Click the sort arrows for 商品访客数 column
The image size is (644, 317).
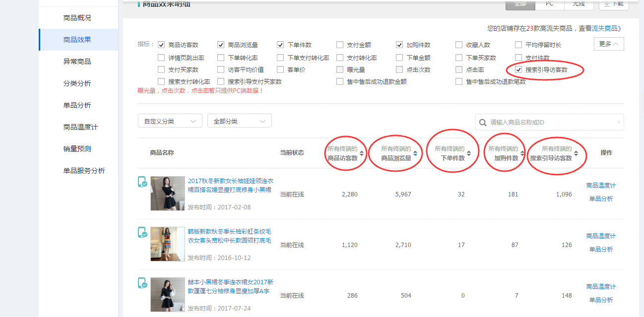[362, 154]
